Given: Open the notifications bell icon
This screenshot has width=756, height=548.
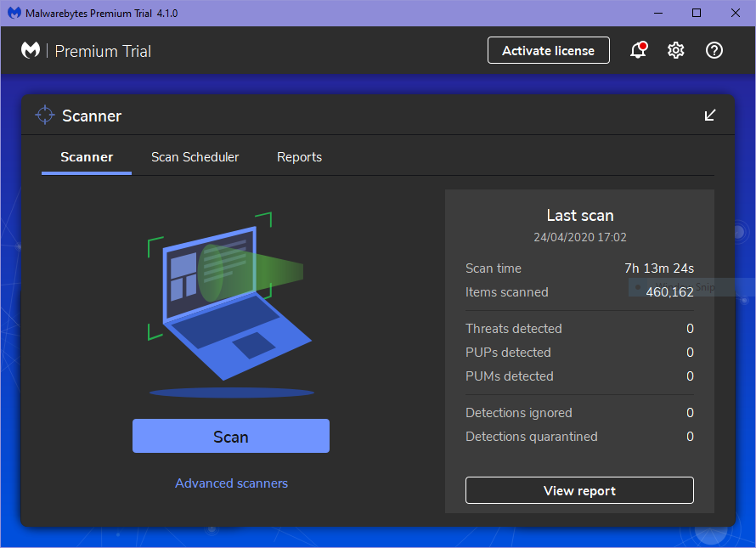Looking at the screenshot, I should pyautogui.click(x=639, y=50).
